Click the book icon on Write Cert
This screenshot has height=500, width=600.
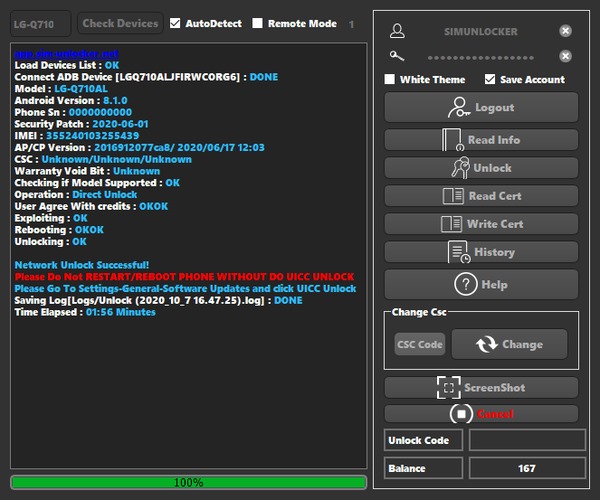point(451,224)
